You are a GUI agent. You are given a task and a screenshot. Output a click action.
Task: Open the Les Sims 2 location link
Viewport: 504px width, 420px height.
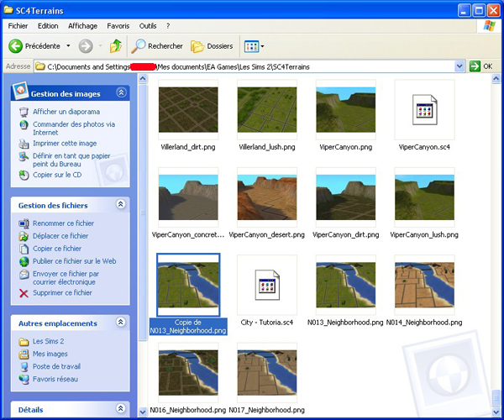(x=48, y=341)
